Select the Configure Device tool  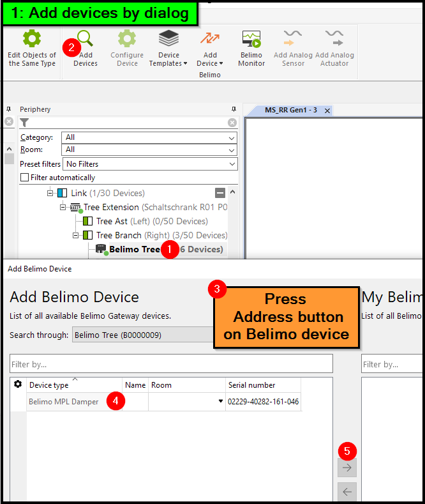[127, 48]
